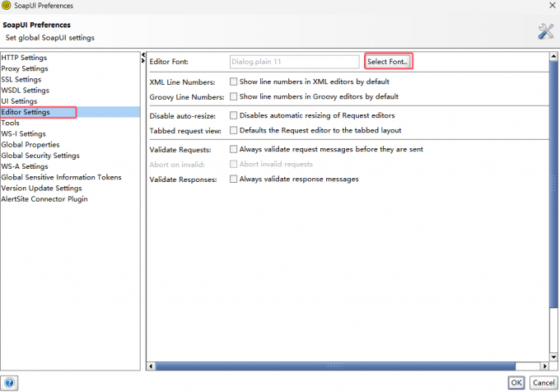
Task: Click 'Defaults the Request editor' label text
Action: click(320, 130)
